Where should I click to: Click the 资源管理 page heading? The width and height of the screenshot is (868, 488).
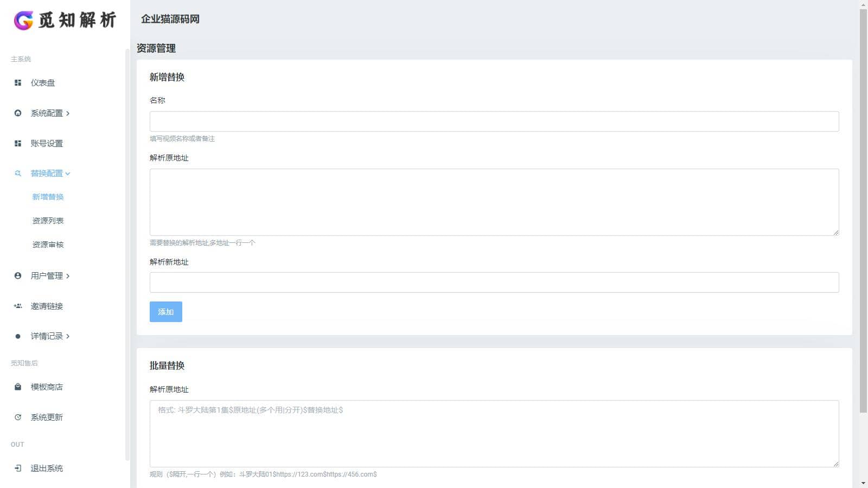coord(156,48)
